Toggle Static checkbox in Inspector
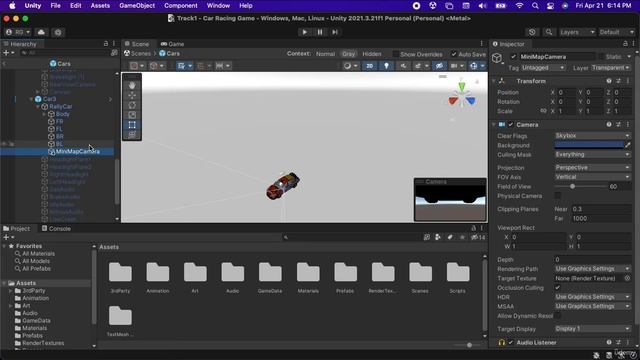Screen dimensions: 640x360 (601, 57)
